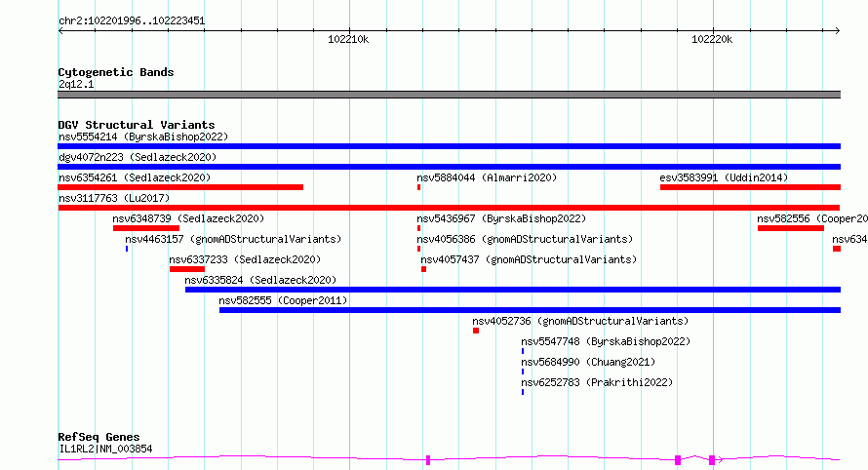Image resolution: width=868 pixels, height=470 pixels.
Task: Open variant dgv4072n223 (Sedlazeck2020) label
Action: 138,157
